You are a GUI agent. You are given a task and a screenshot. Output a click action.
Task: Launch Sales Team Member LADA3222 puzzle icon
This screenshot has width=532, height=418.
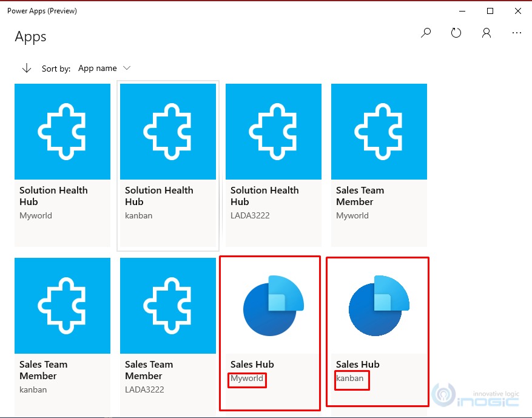click(168, 306)
